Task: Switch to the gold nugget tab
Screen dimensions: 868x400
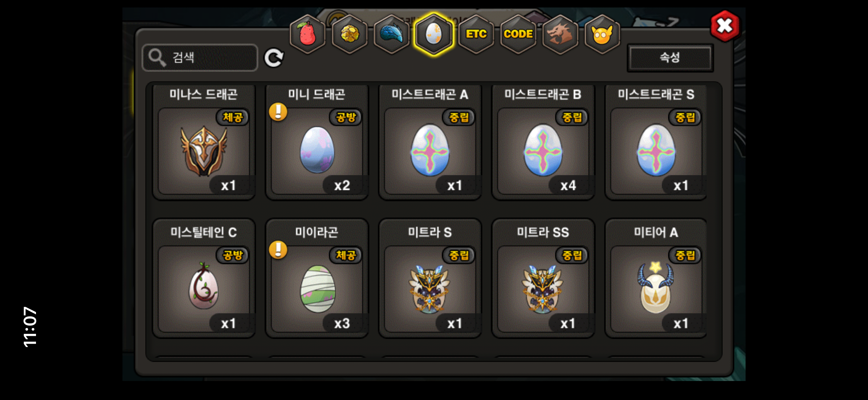Action: (349, 34)
